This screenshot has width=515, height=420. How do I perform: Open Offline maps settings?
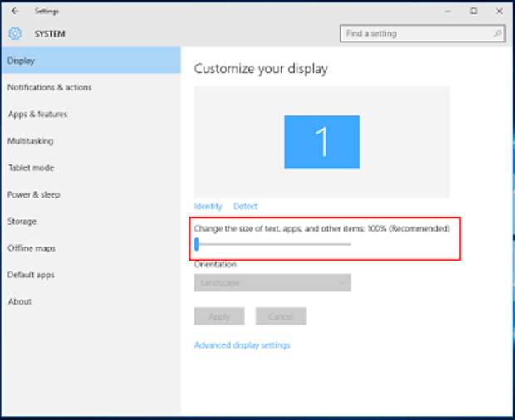pyautogui.click(x=32, y=248)
